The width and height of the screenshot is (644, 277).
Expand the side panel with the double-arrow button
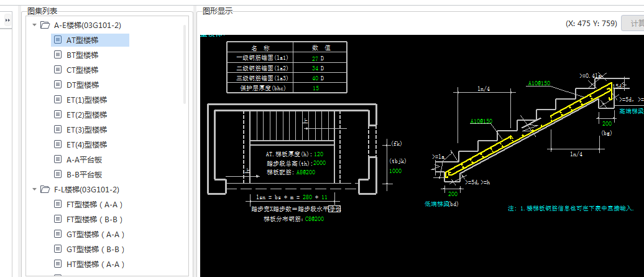7,20
